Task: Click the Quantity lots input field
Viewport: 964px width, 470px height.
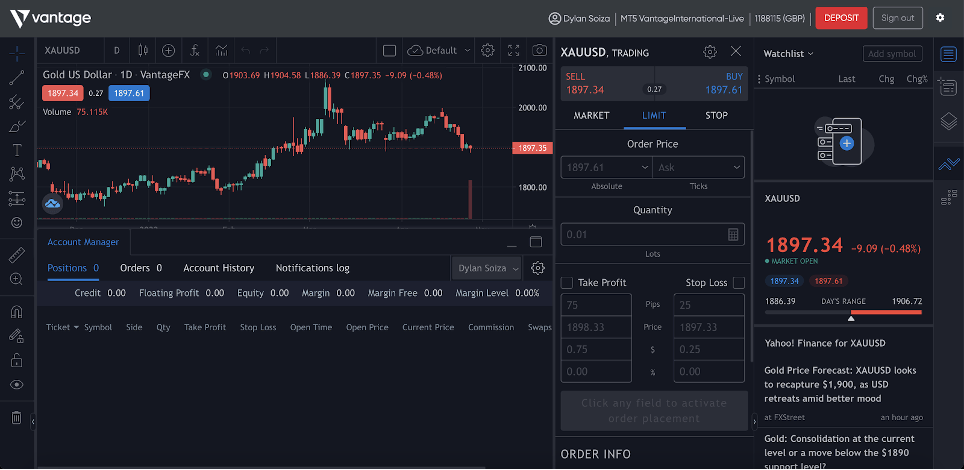Action: 645,234
